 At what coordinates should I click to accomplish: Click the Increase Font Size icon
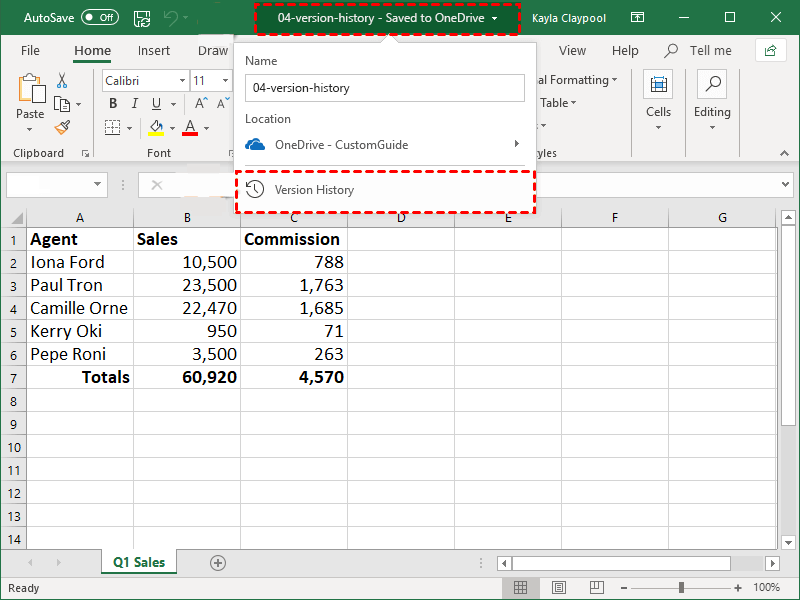point(202,104)
